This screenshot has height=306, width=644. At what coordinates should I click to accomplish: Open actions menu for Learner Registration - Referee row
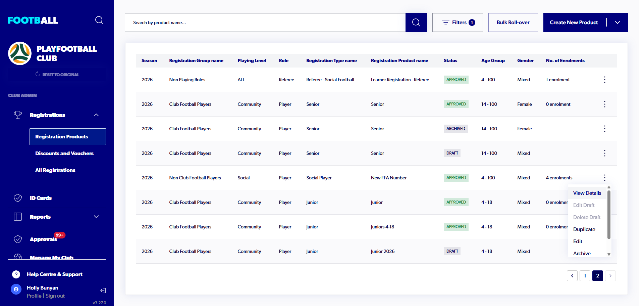(605, 80)
